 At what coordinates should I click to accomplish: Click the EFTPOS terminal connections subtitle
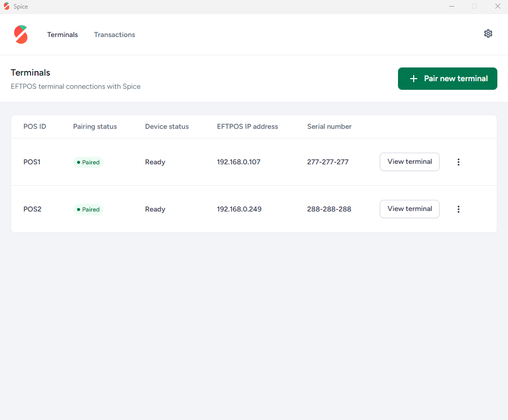click(x=76, y=87)
